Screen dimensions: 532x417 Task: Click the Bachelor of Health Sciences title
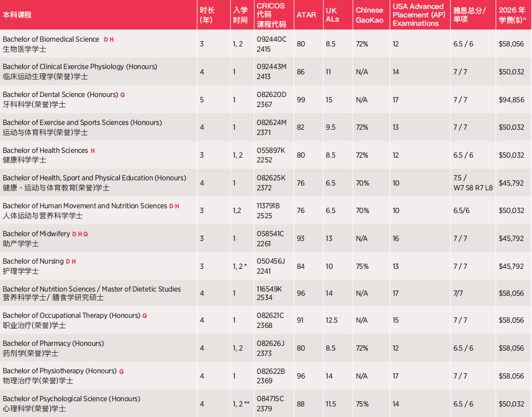click(x=45, y=150)
